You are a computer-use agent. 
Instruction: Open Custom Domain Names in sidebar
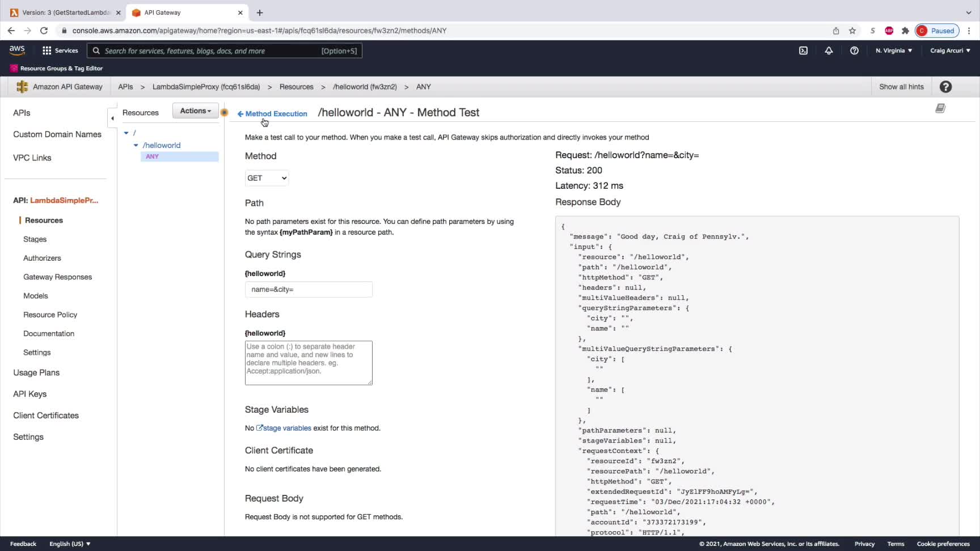click(57, 134)
